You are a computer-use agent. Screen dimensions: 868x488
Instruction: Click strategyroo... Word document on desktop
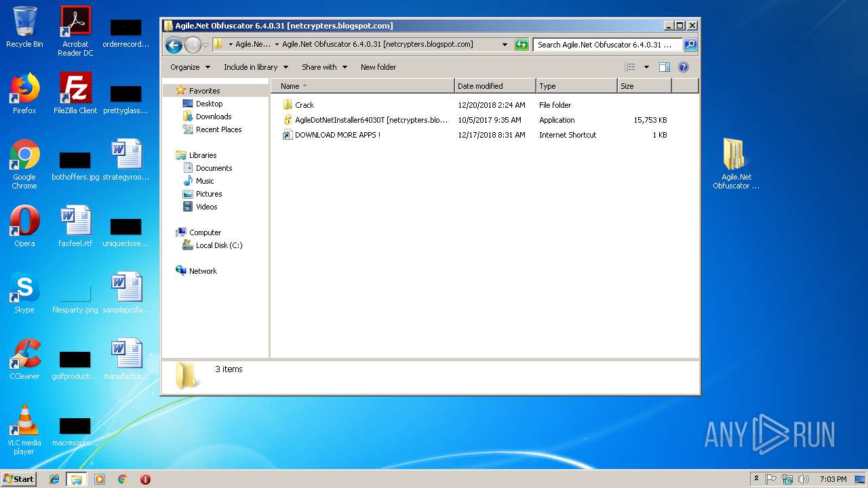pos(126,160)
